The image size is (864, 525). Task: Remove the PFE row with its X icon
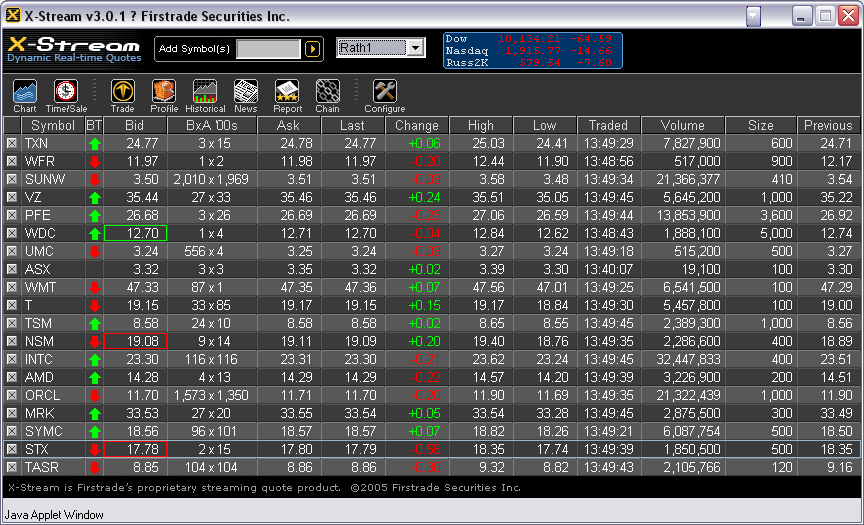pyautogui.click(x=12, y=215)
